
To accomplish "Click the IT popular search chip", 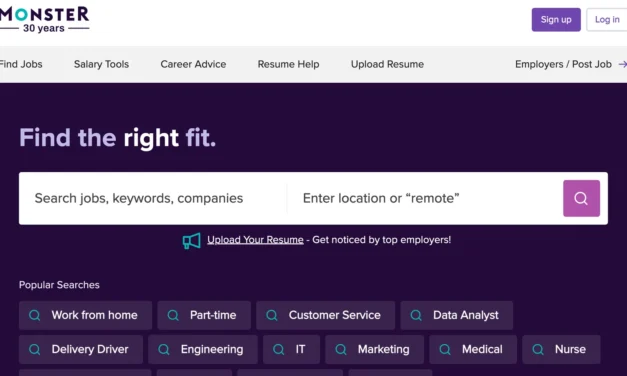I will (x=291, y=349).
